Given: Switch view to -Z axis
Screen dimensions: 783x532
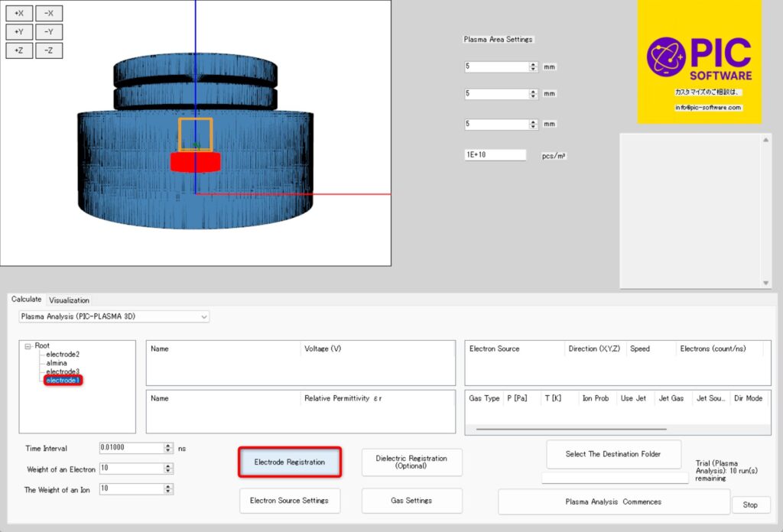Looking at the screenshot, I should tap(49, 50).
